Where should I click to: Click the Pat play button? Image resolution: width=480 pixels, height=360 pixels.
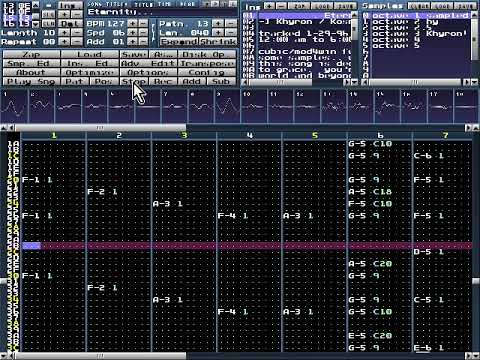75,81
